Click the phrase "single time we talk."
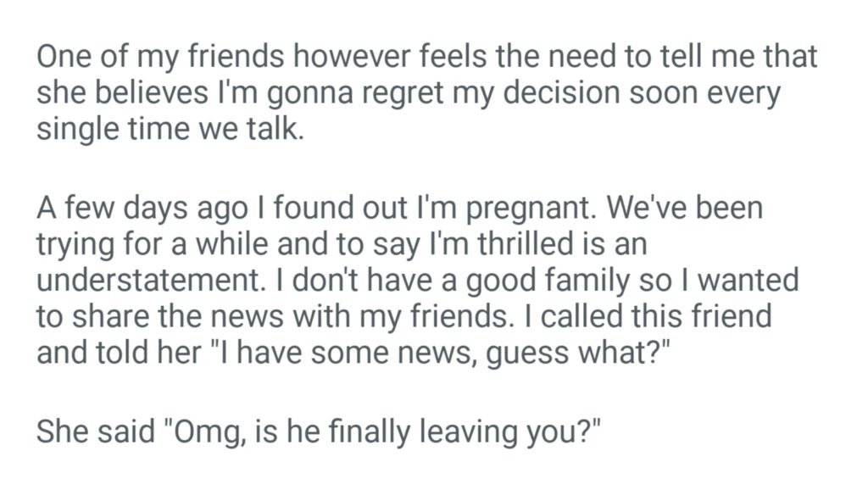 pos(169,131)
